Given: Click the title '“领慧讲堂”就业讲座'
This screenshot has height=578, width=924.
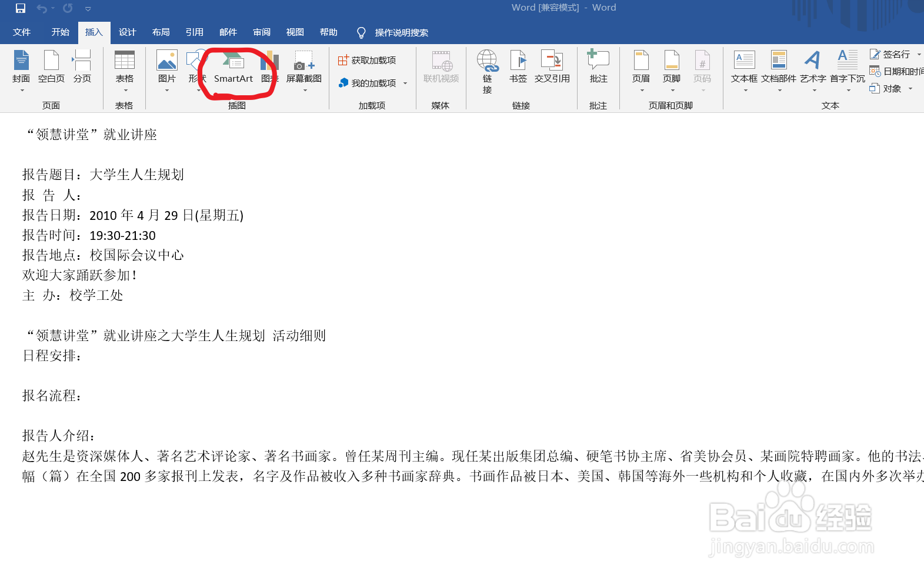Looking at the screenshot, I should tap(91, 135).
